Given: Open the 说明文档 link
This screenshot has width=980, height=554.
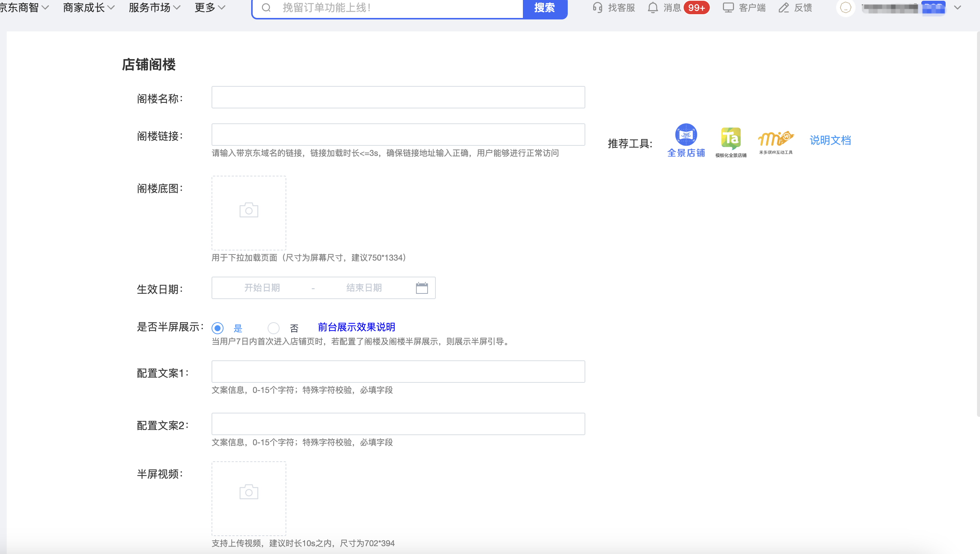Looking at the screenshot, I should (830, 140).
